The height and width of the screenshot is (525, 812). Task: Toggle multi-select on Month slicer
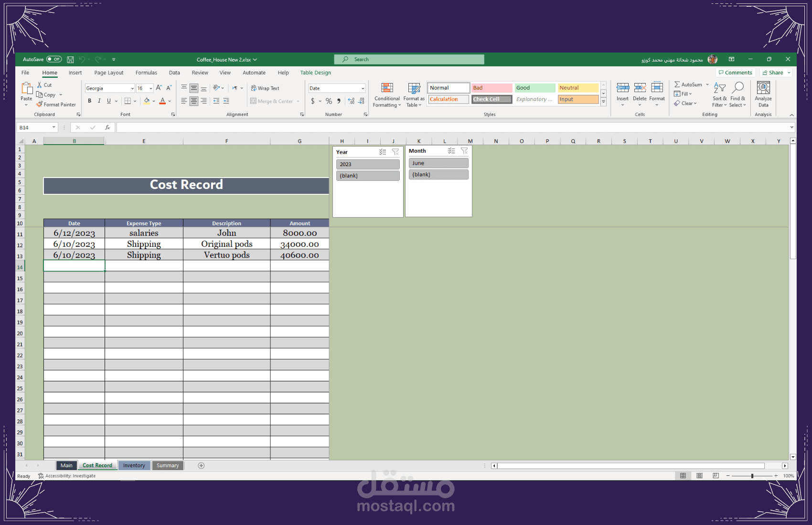click(451, 151)
